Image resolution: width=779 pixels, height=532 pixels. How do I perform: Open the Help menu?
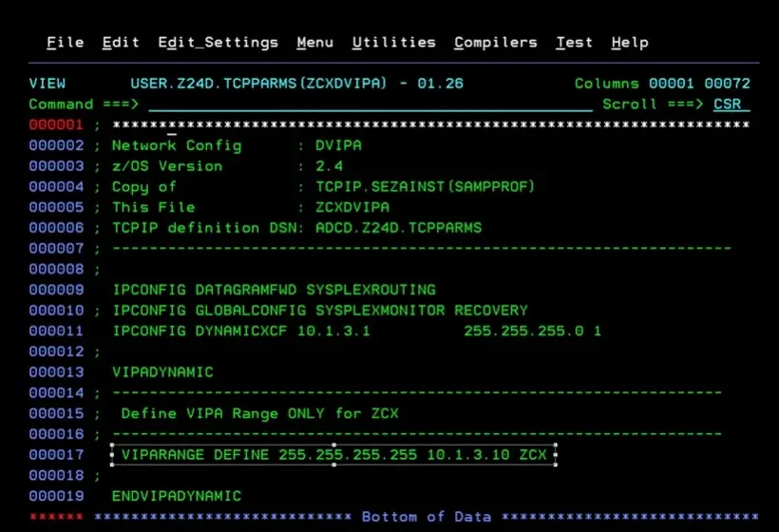(x=630, y=43)
